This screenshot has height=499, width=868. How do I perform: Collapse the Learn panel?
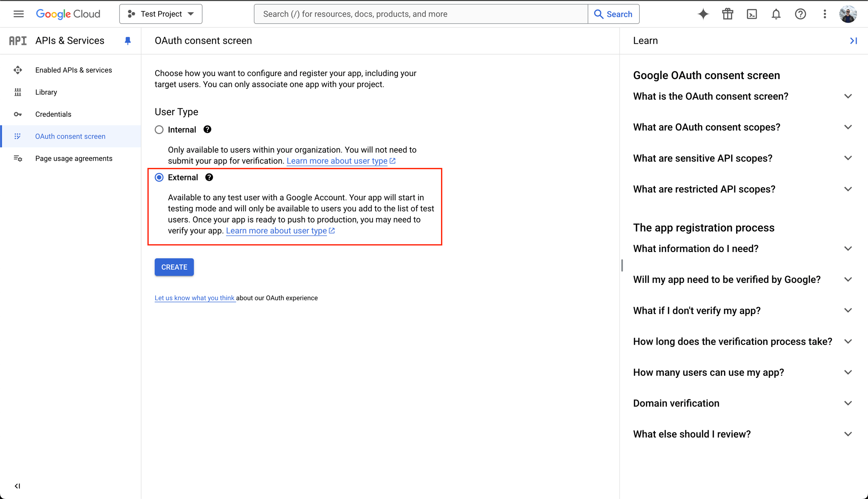pyautogui.click(x=853, y=41)
